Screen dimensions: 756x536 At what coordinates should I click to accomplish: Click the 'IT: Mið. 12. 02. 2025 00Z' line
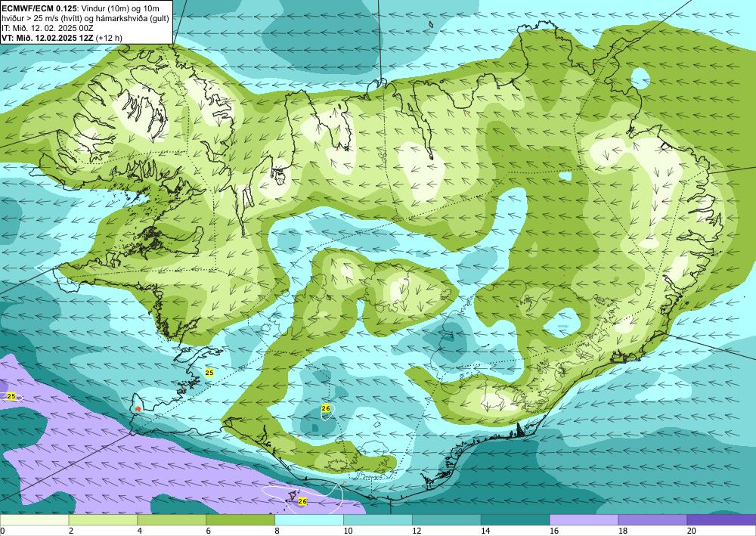click(47, 28)
